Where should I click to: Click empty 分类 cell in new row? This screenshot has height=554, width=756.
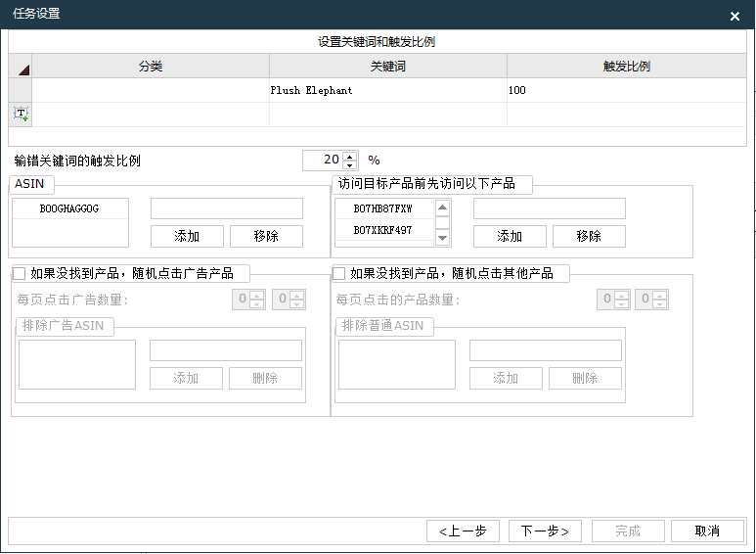tap(151, 115)
